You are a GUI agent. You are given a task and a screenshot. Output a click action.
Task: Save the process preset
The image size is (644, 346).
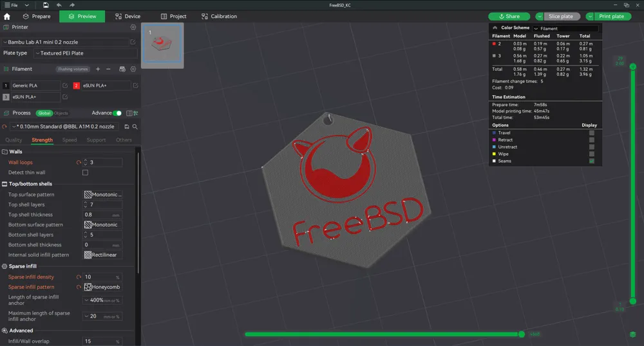point(126,127)
